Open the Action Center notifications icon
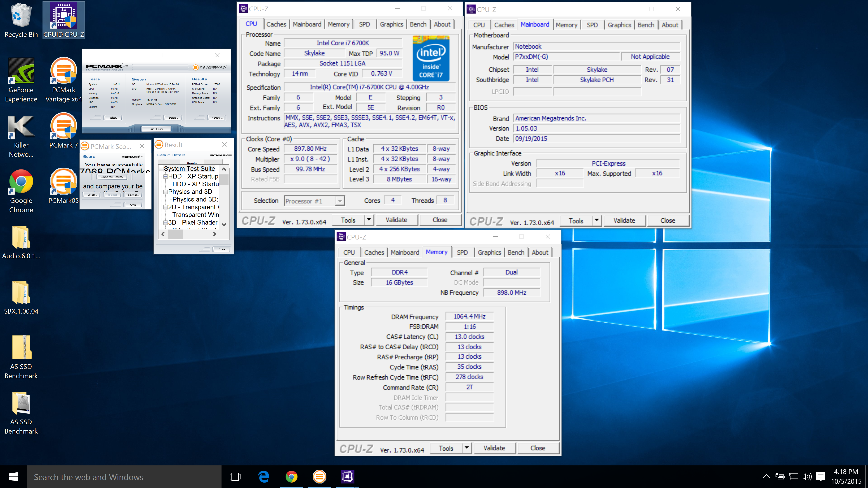 821,476
